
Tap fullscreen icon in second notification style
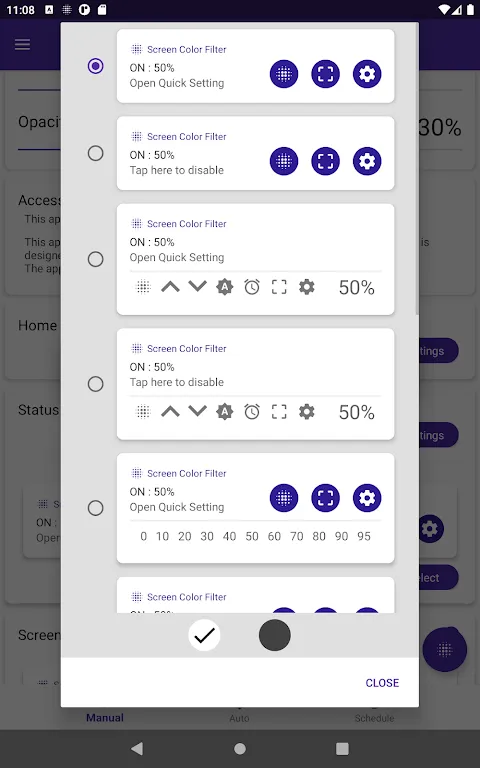pyautogui.click(x=325, y=161)
